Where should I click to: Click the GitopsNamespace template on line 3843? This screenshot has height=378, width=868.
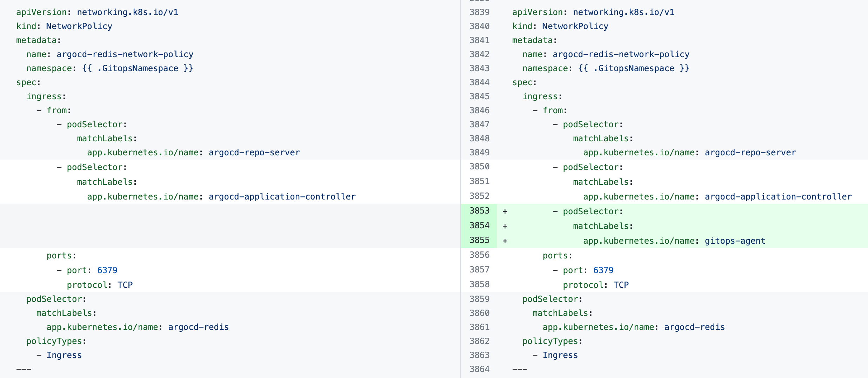[634, 68]
